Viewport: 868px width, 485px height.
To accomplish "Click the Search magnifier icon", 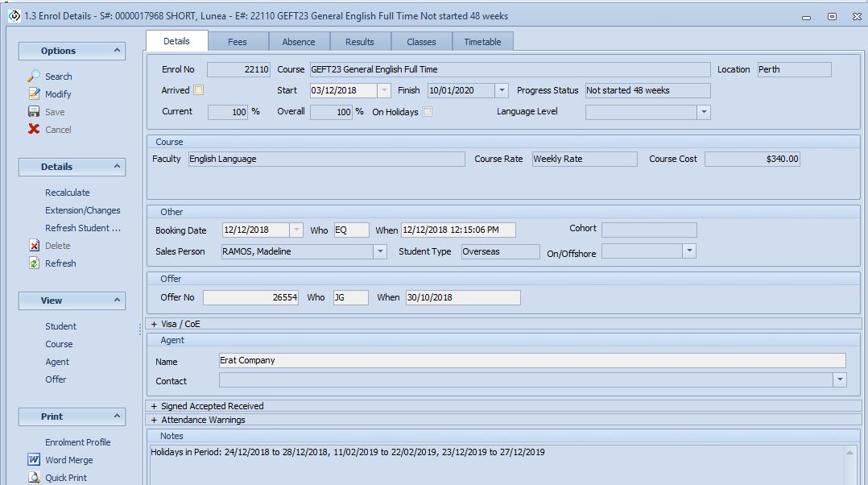I will pos(34,76).
